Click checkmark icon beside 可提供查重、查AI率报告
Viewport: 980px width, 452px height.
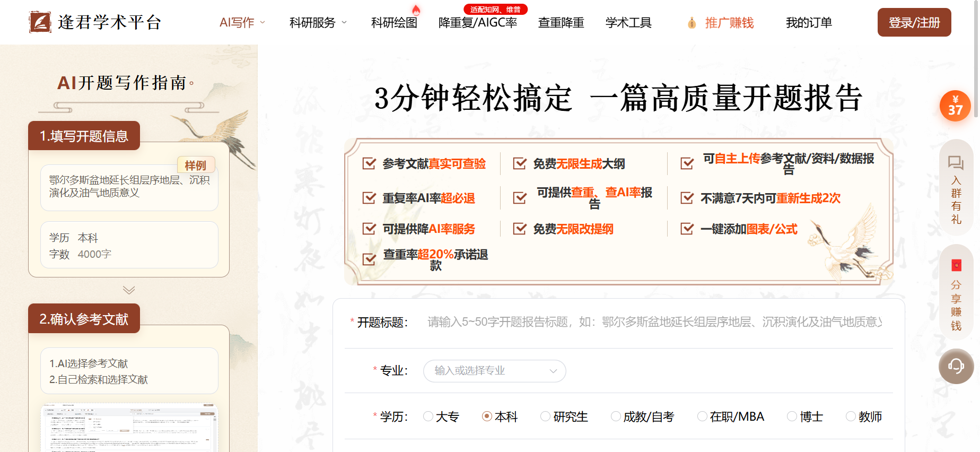520,198
